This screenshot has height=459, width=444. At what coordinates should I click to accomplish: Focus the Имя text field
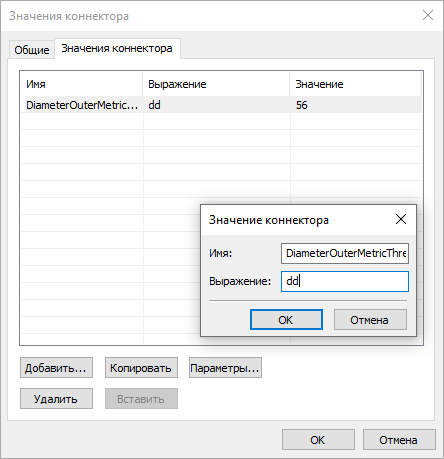click(345, 253)
